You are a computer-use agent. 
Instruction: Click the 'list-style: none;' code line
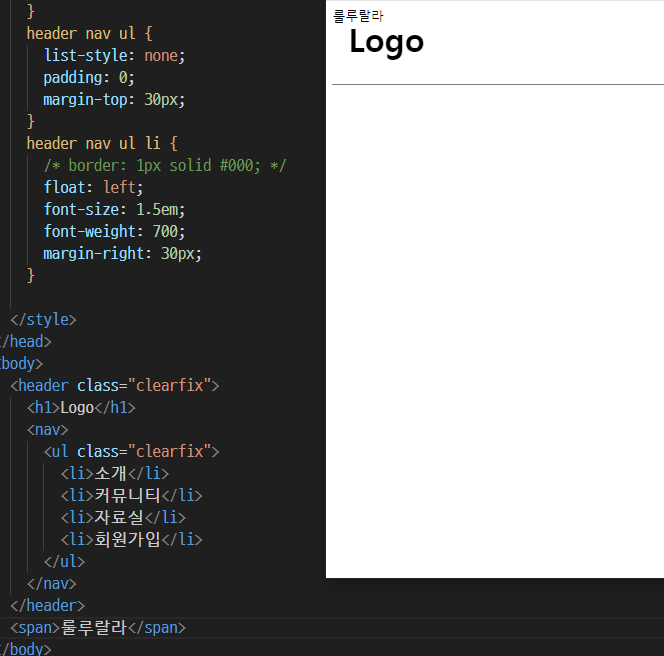coord(114,55)
